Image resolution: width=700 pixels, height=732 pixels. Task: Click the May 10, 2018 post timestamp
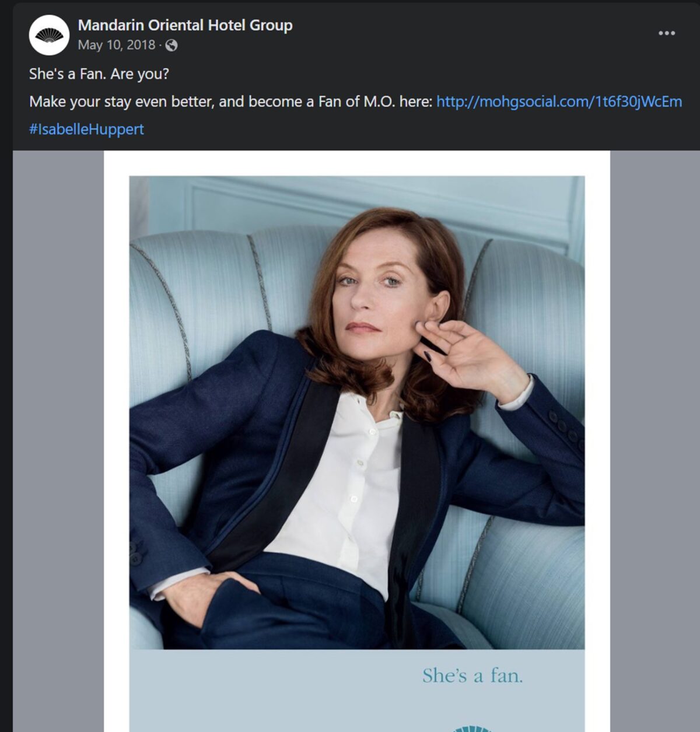point(117,45)
